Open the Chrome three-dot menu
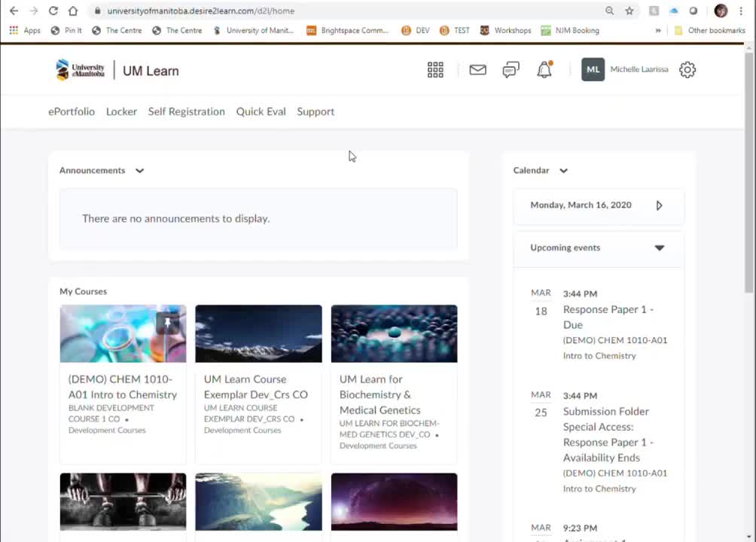The width and height of the screenshot is (756, 542). pos(741,11)
